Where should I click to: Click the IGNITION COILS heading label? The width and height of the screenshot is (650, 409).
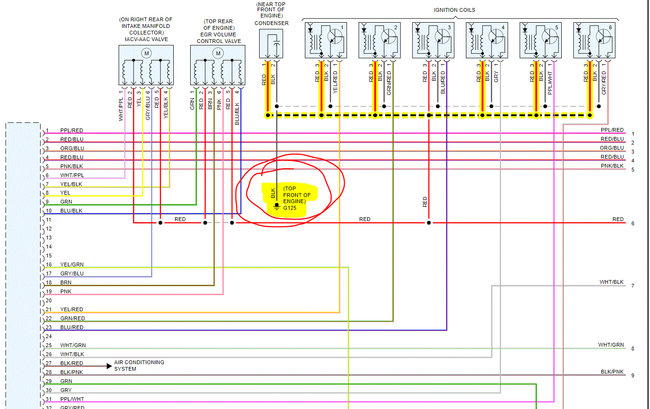point(454,10)
